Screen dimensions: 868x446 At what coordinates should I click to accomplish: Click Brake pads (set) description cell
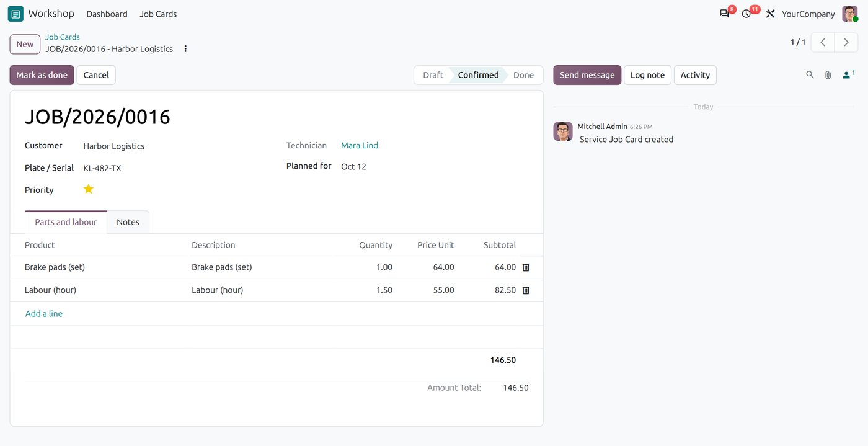(x=222, y=267)
